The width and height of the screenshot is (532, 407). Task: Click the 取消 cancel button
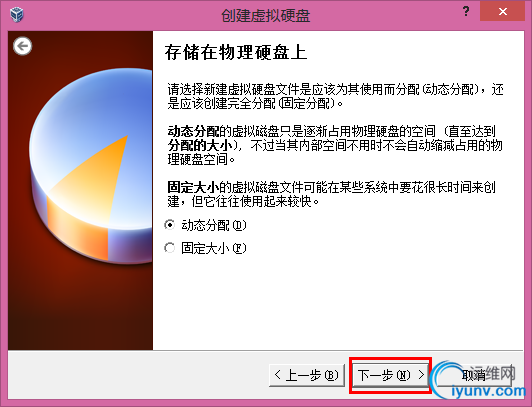pos(474,375)
